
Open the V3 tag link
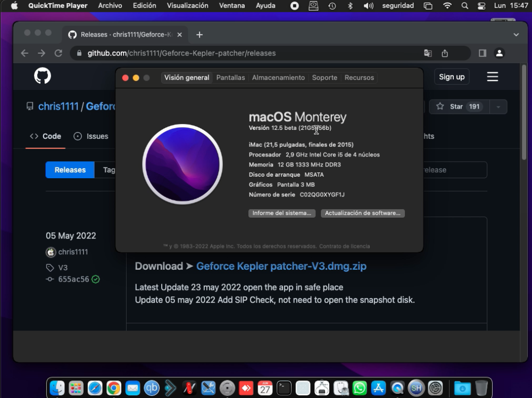63,268
